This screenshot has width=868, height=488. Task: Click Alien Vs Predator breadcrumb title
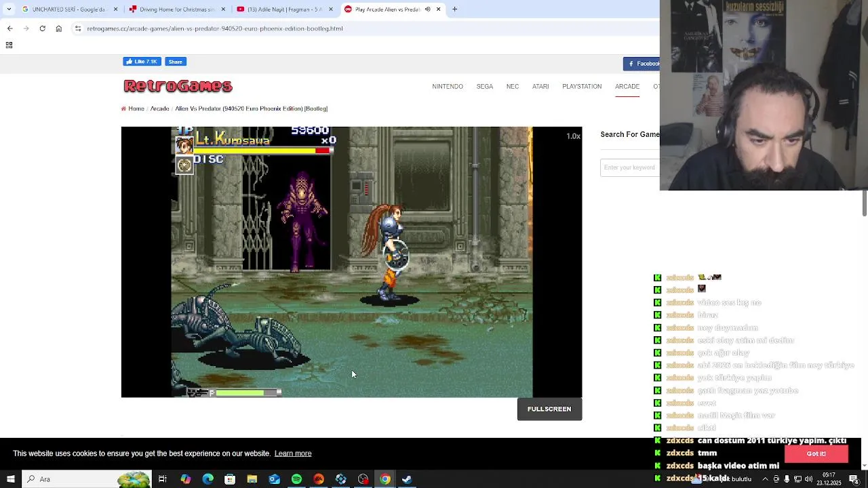[x=251, y=108]
